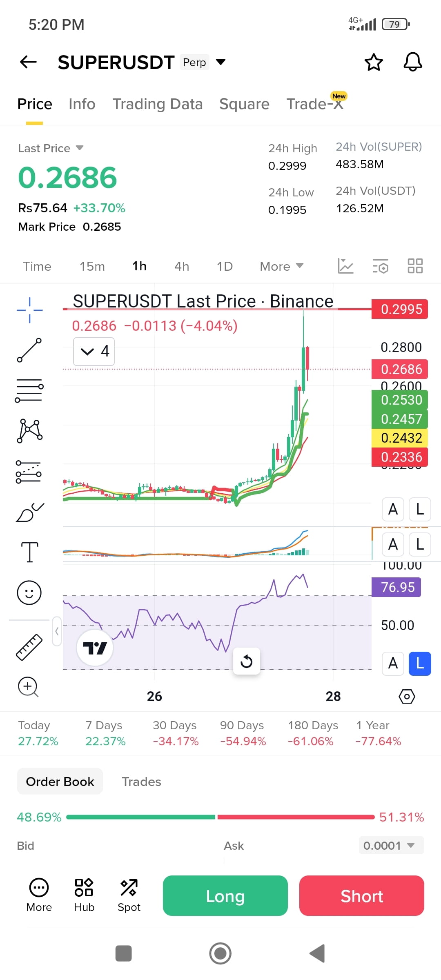Tap the Today 27.72% performance
Image resolution: width=441 pixels, height=980 pixels.
tap(38, 733)
